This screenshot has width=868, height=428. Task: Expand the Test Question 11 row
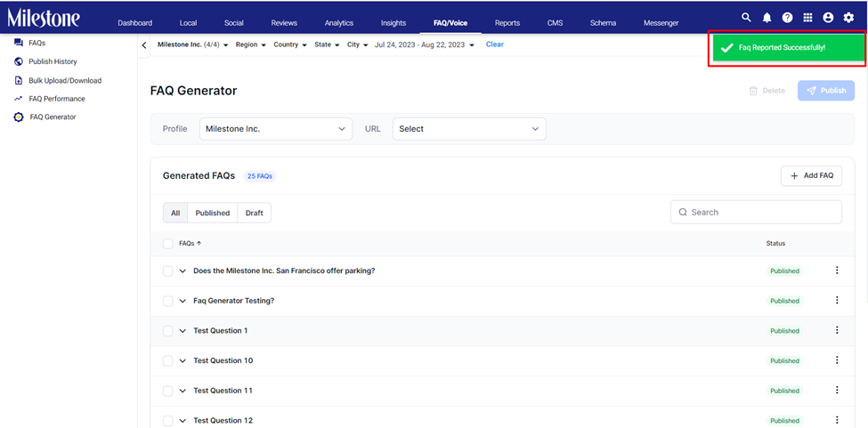pos(183,391)
